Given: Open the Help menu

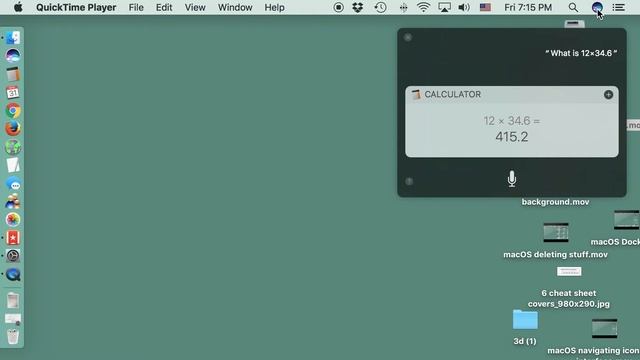Looking at the screenshot, I should (274, 7).
